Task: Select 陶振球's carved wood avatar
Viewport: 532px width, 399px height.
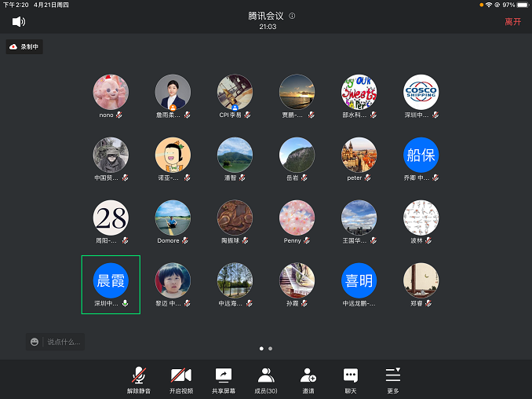Action: point(235,218)
